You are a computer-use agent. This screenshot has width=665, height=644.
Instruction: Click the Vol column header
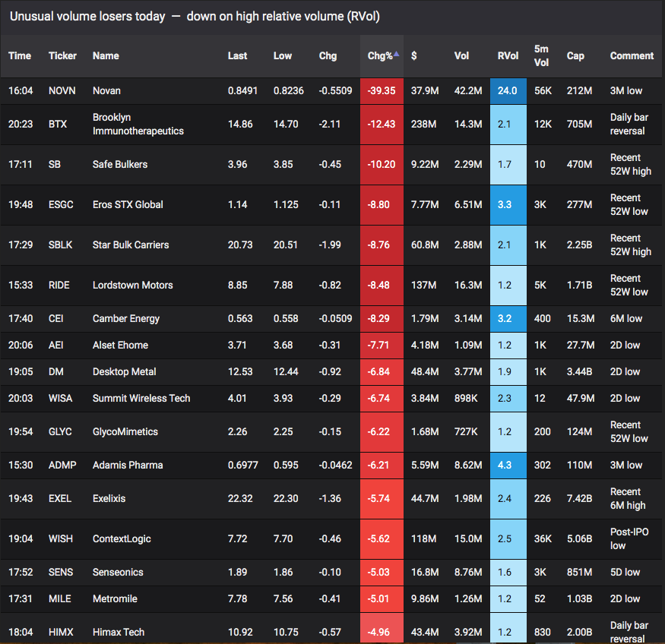[461, 56]
